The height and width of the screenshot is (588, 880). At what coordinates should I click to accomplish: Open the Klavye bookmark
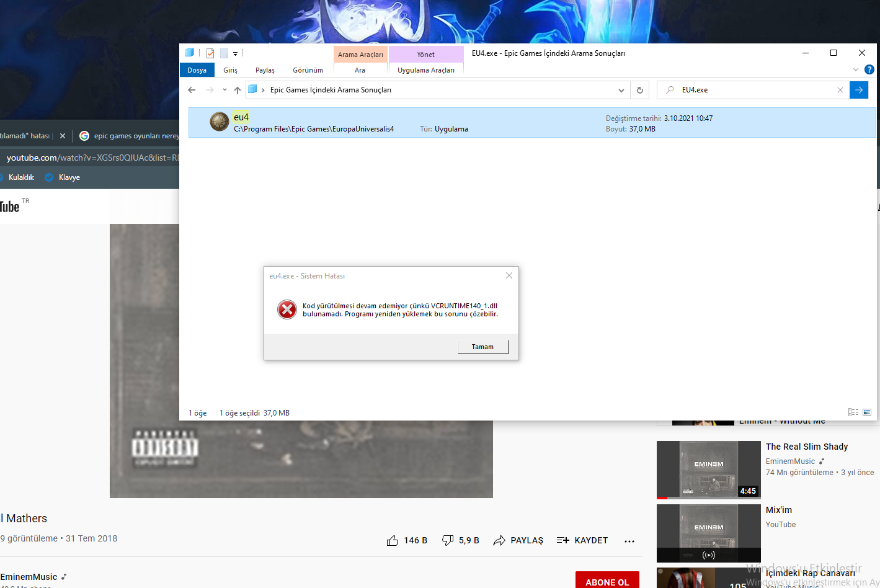coord(63,177)
